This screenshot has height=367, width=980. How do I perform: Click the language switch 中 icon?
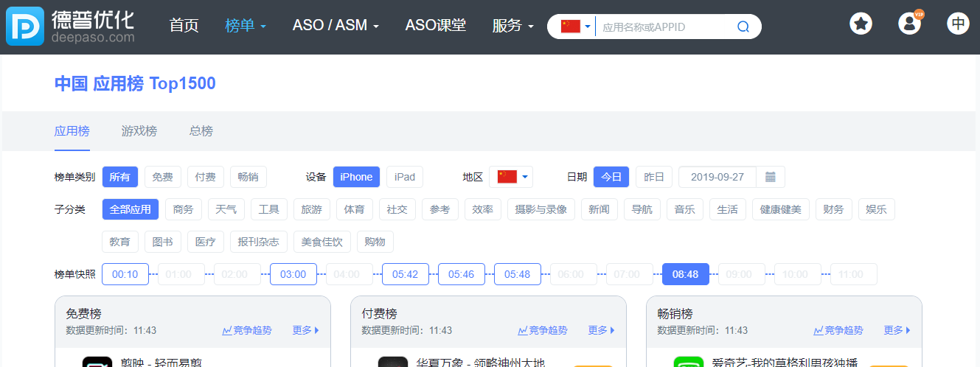[958, 24]
